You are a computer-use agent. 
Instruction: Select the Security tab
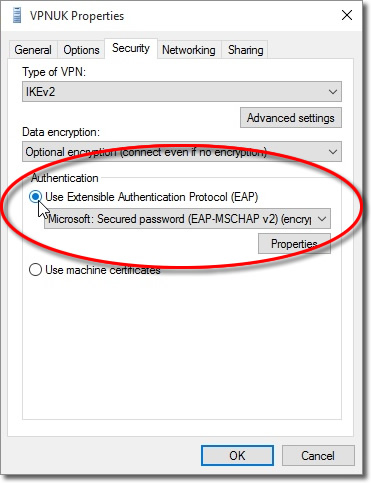(131, 48)
